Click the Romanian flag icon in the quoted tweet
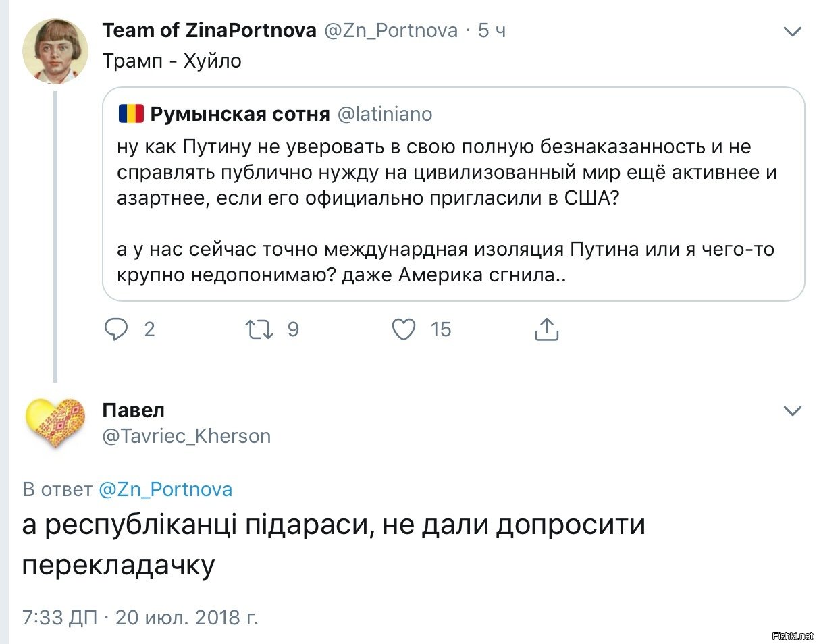 (131, 114)
